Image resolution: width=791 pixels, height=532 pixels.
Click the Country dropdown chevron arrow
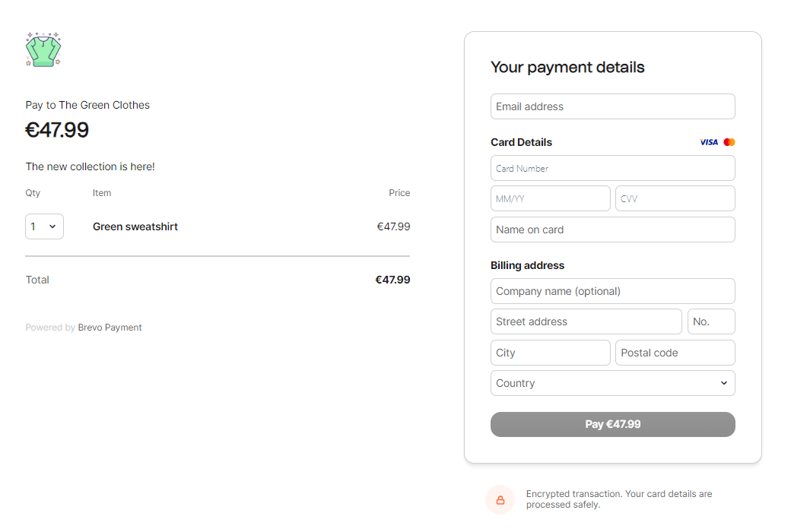click(724, 383)
